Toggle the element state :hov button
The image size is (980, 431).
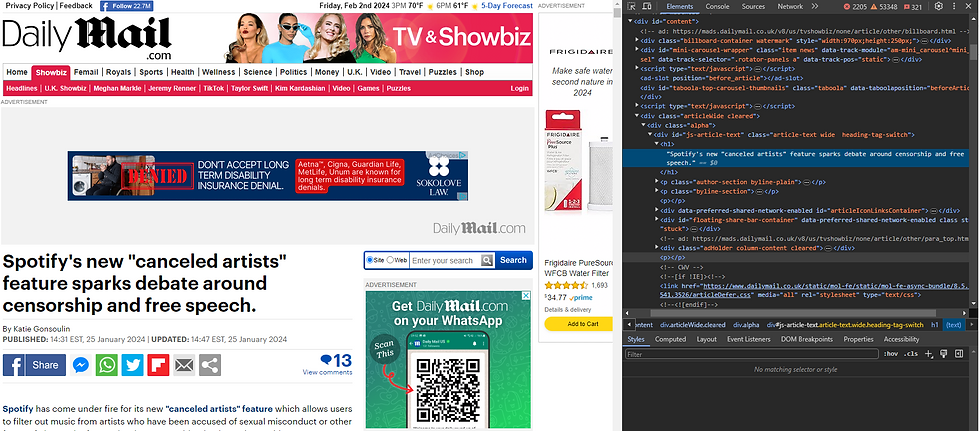click(x=890, y=354)
